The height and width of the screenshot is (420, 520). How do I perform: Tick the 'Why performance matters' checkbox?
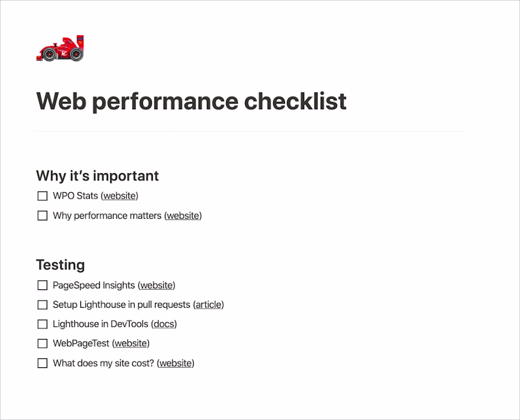(x=43, y=216)
